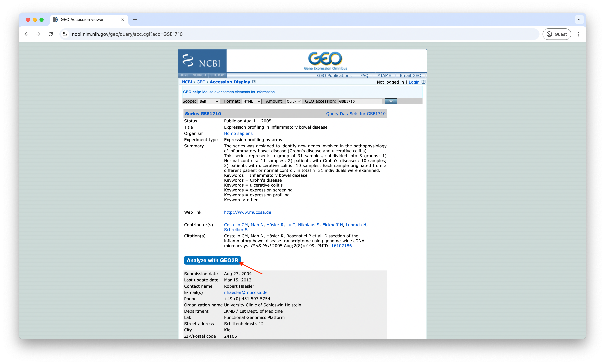Open the FAQ link
The height and width of the screenshot is (364, 605).
click(x=364, y=75)
